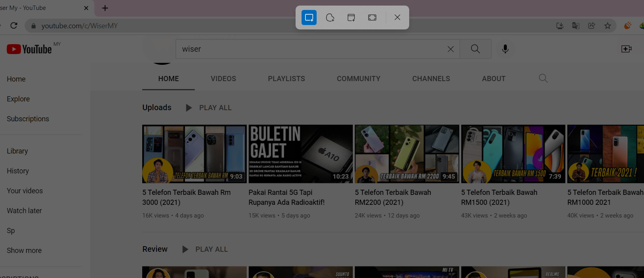Pick fullscreen snip mode icon
The image size is (644, 278).
(372, 17)
